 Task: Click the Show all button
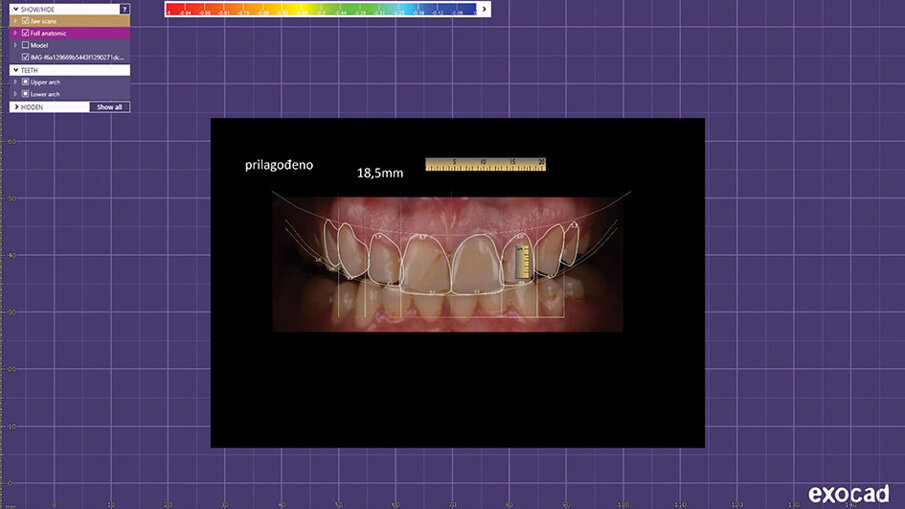click(109, 106)
